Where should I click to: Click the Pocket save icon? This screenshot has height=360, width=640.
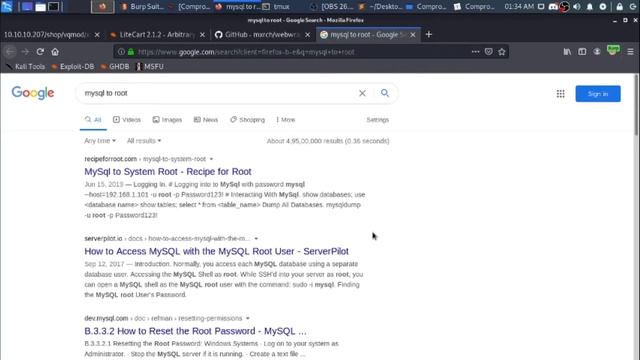[x=489, y=52]
